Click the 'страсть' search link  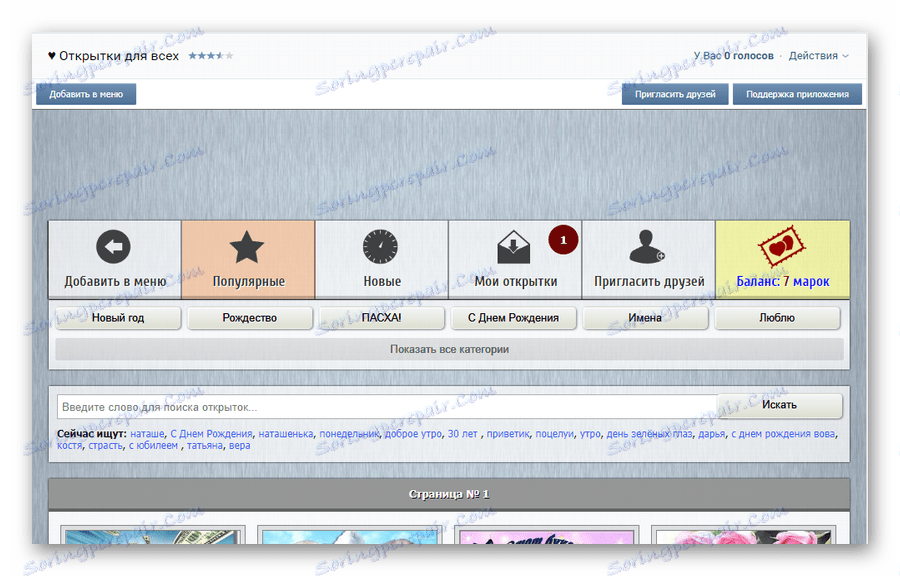click(106, 445)
